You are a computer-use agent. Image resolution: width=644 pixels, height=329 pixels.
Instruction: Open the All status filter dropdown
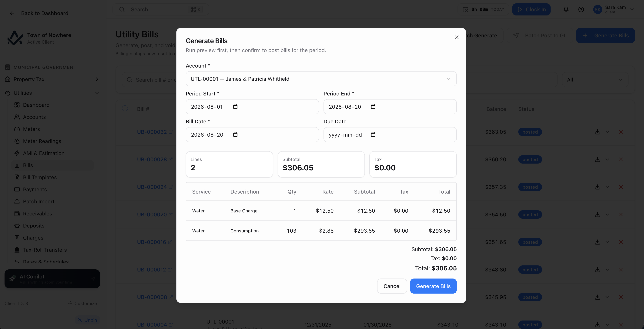pyautogui.click(x=595, y=80)
